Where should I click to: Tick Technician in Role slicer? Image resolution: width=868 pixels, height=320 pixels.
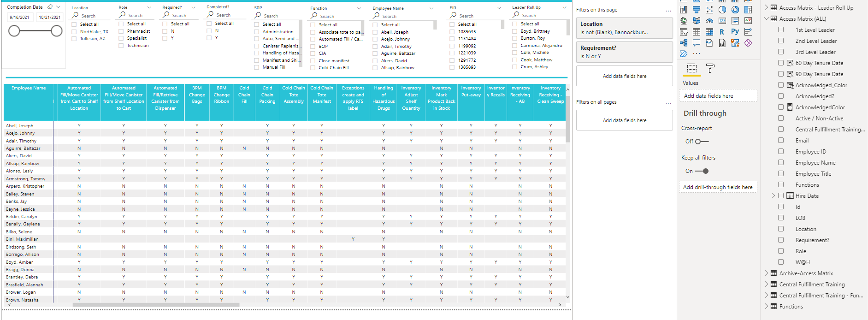[x=121, y=46]
